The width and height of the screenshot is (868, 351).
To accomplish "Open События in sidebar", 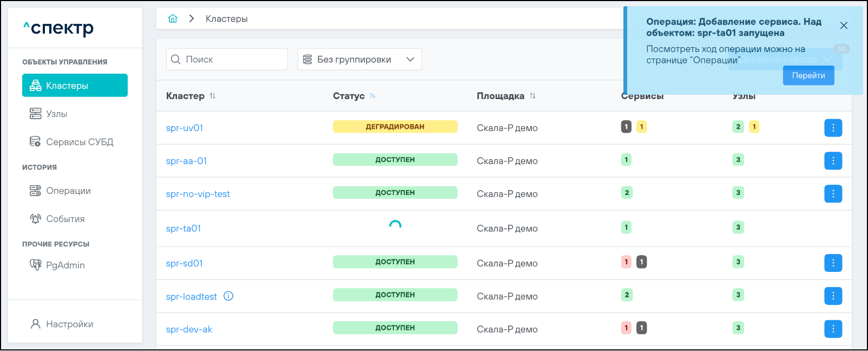I will [65, 219].
